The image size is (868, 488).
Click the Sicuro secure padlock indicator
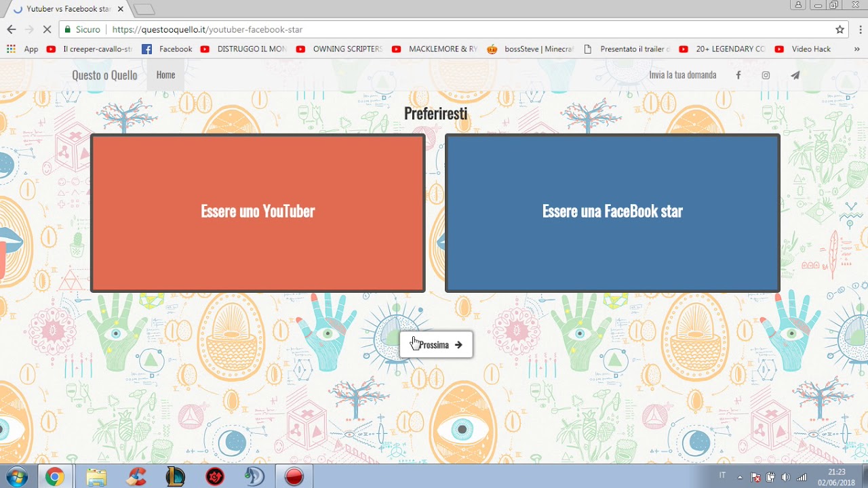pos(83,29)
